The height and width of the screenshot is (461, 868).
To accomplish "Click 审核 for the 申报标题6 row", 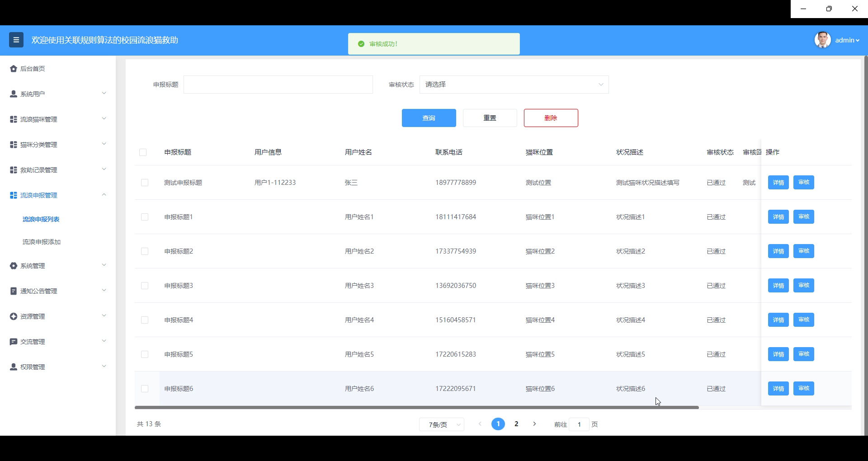I will coord(803,389).
